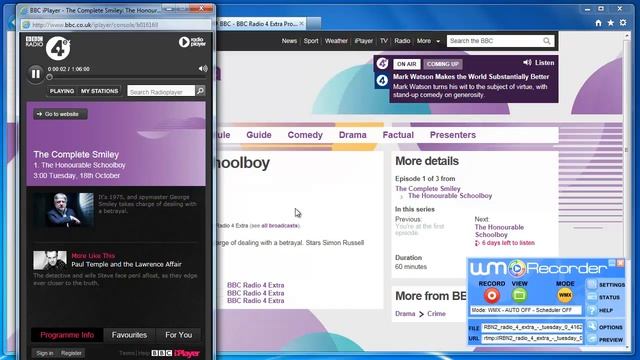This screenshot has width=640, height=360.
Task: Expand the More dropdown in BBC navigation
Action: pyautogui.click(x=428, y=41)
